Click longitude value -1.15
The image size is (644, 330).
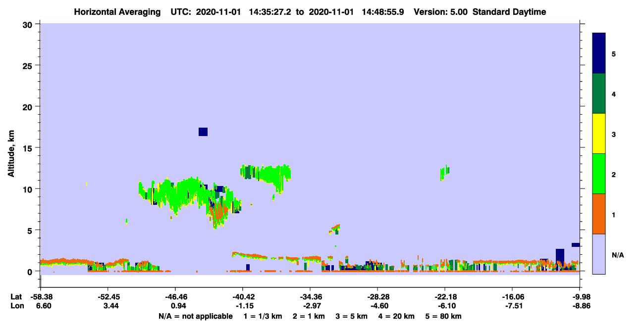pos(243,306)
